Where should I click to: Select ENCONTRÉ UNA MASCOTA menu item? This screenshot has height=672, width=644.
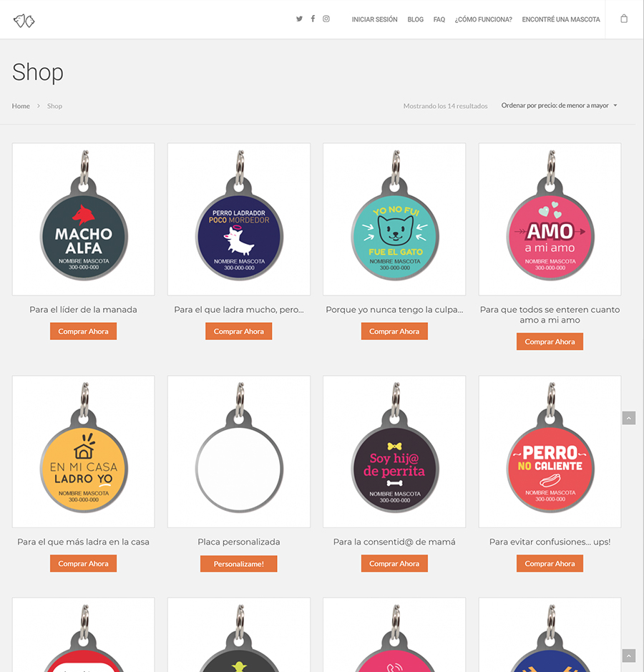[x=561, y=19]
